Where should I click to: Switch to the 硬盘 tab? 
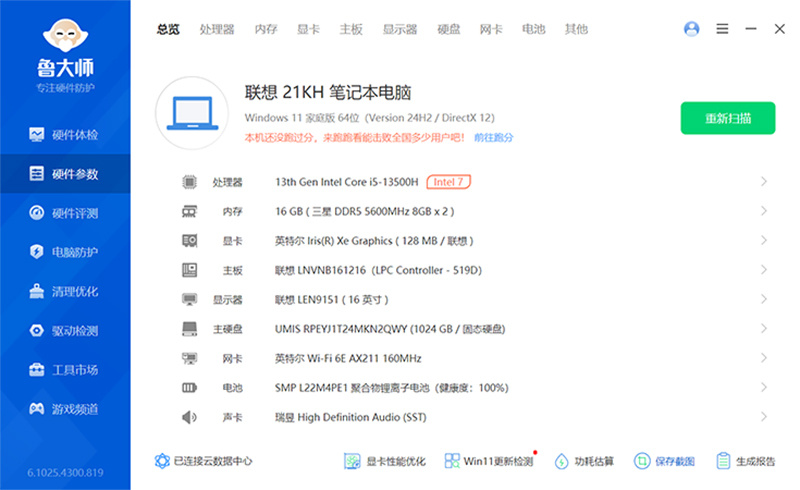pyautogui.click(x=448, y=29)
